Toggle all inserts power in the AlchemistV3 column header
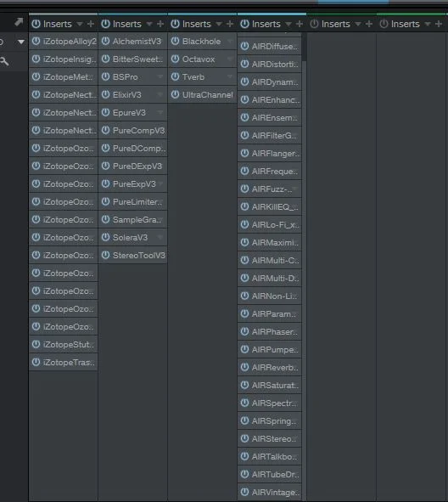Viewport: 448px width, 502px height. click(105, 24)
